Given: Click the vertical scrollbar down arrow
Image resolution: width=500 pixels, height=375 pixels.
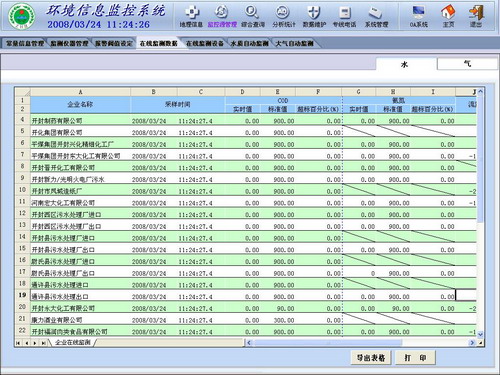Looking at the screenshot, I should pos(480,334).
